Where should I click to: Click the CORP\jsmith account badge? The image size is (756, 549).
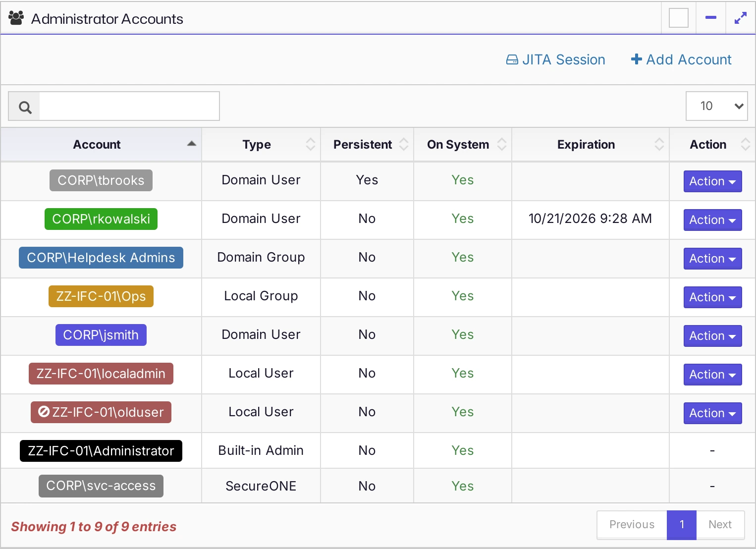tap(101, 335)
